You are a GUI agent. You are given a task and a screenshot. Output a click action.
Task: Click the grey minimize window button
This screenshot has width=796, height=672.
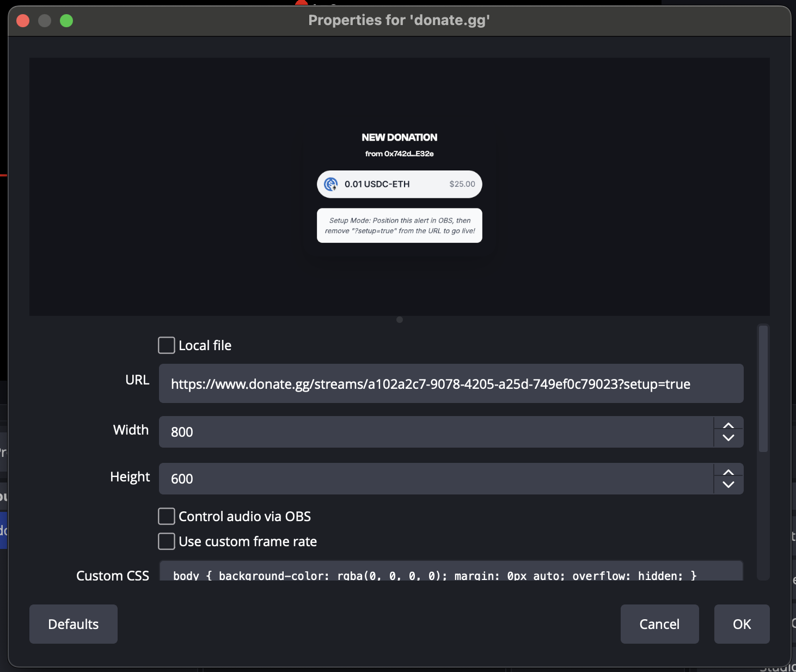click(45, 21)
